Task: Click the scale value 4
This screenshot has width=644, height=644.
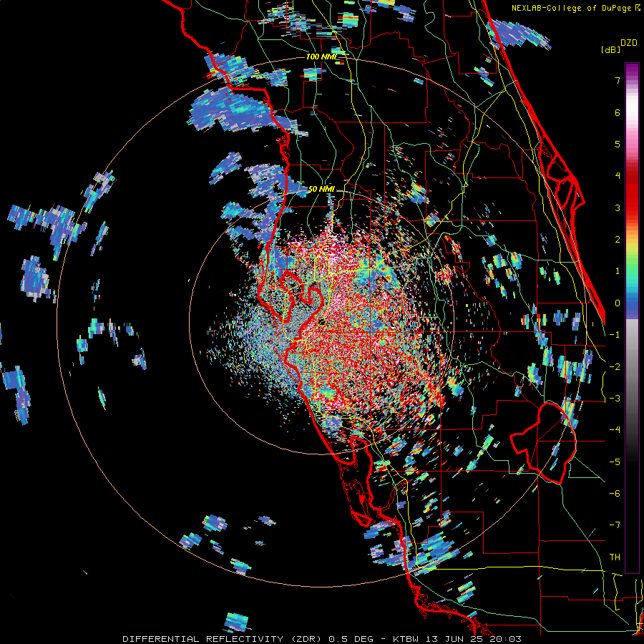Action: coord(618,176)
